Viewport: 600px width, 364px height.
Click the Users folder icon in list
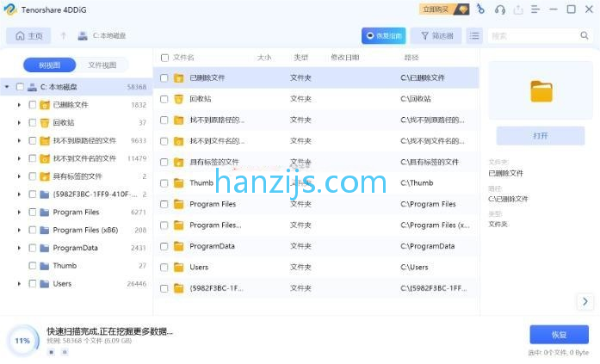(x=179, y=268)
